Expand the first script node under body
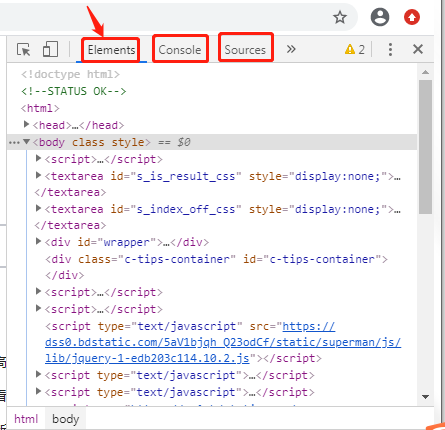The image size is (445, 430). click(x=38, y=158)
